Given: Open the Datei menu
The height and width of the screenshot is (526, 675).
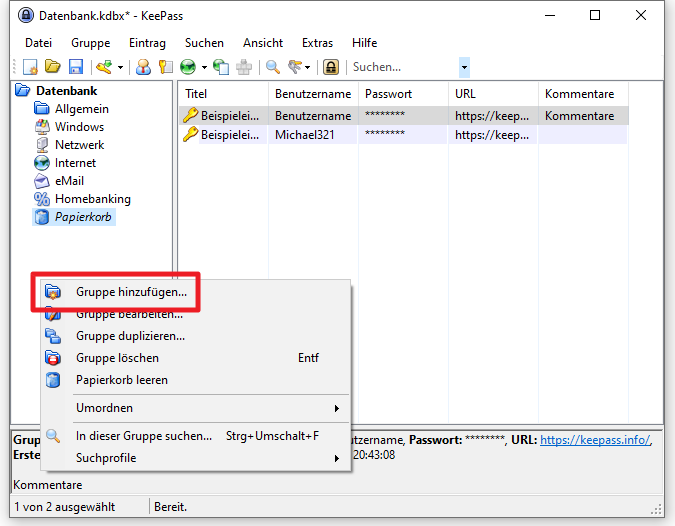Looking at the screenshot, I should [38, 43].
